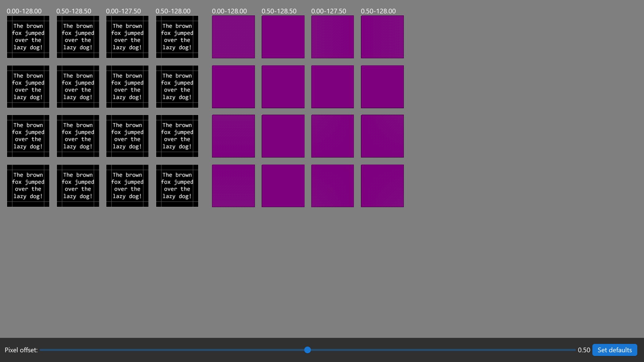This screenshot has width=644, height=362.
Task: Click the bottom-right purple square
Action: pos(382,186)
